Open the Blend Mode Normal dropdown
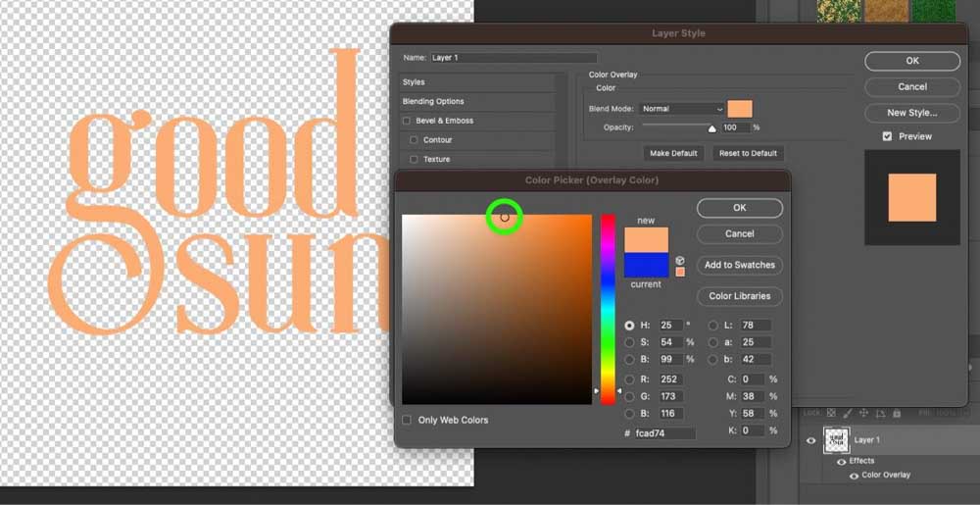This screenshot has width=980, height=505. pos(682,109)
